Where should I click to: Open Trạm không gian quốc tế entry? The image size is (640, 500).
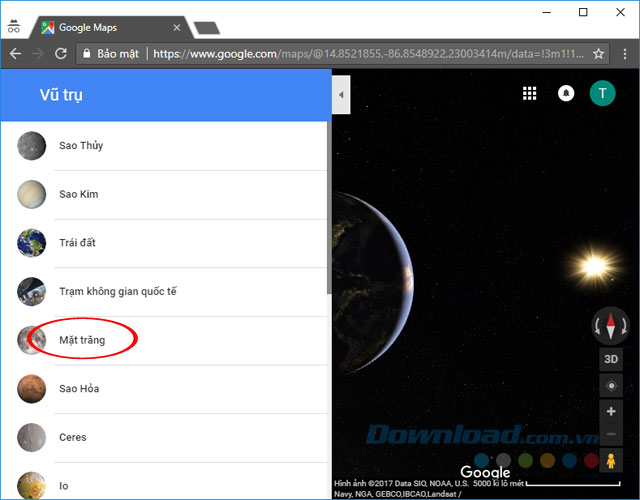(x=164, y=291)
